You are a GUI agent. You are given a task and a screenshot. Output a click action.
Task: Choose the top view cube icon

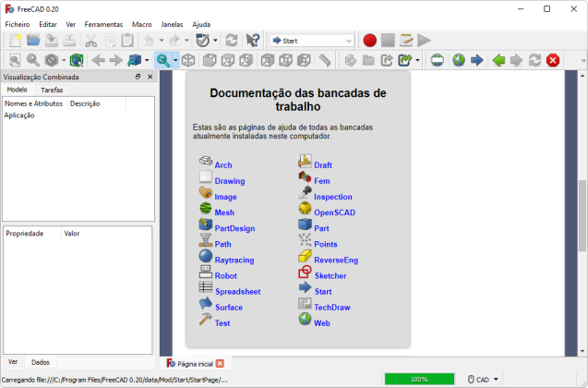coord(228,60)
